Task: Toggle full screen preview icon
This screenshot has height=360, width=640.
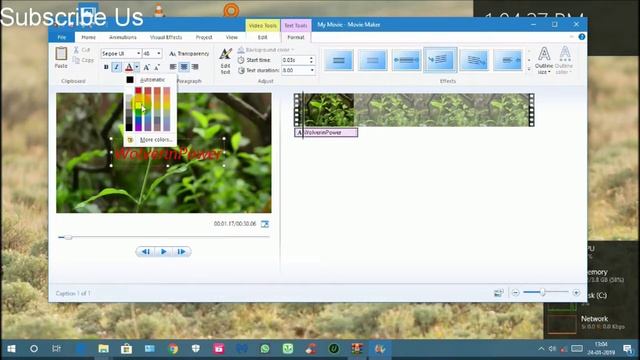Action: tap(265, 224)
